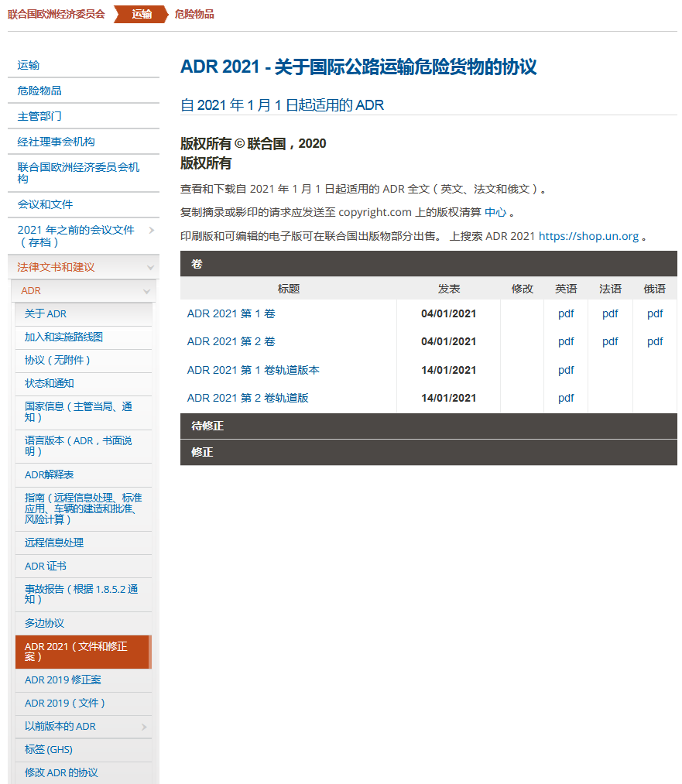
Task: Open ADR 证书 page
Action: [46, 566]
